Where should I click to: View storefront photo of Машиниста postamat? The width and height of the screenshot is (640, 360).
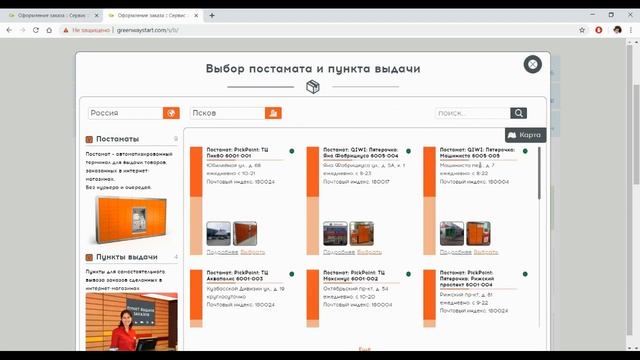452,233
